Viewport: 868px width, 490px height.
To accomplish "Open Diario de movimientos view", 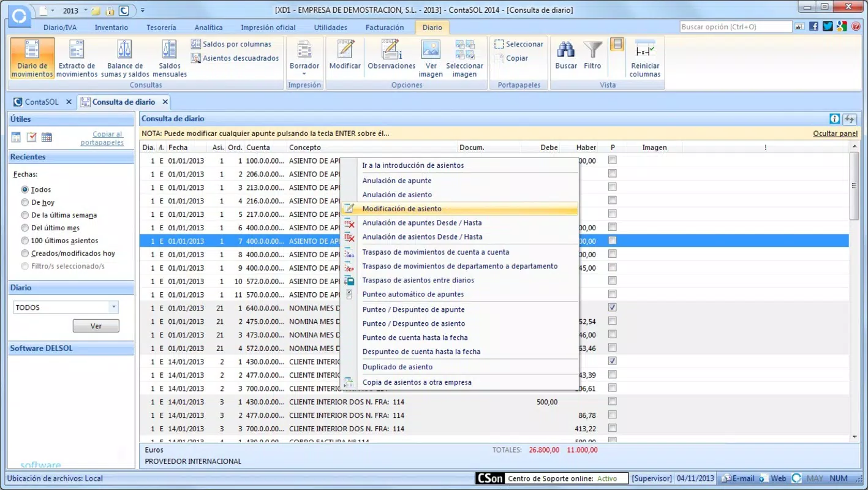I will tap(32, 58).
